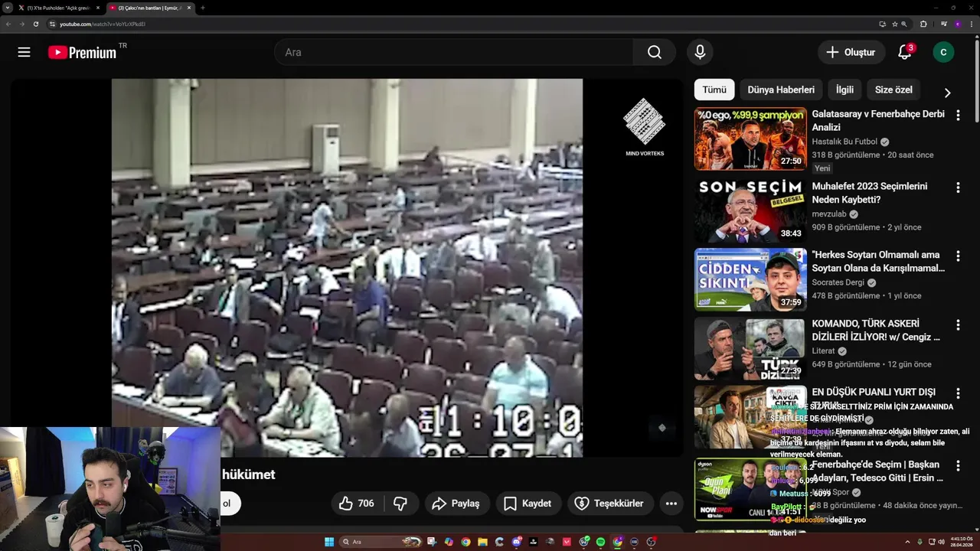The image size is (980, 551).
Task: Select the 'Tümü' filter chip
Action: tap(714, 90)
